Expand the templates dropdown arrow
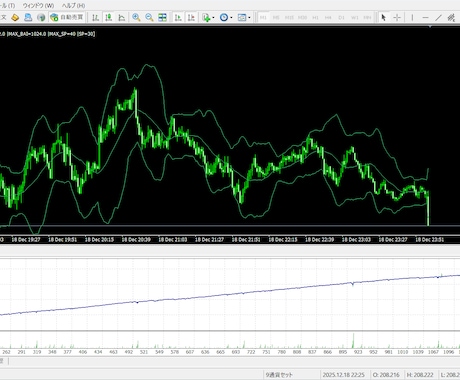Image resolution: width=460 pixels, height=380 pixels. click(249, 18)
